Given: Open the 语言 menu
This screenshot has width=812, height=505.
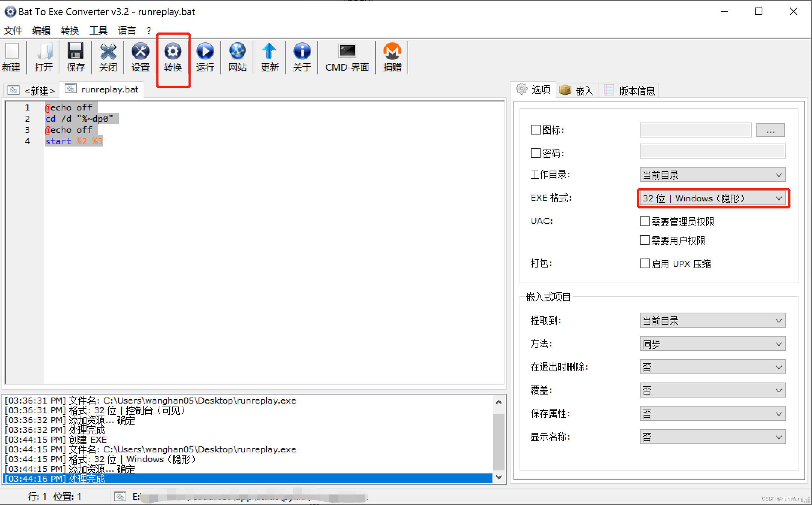Looking at the screenshot, I should tap(127, 30).
